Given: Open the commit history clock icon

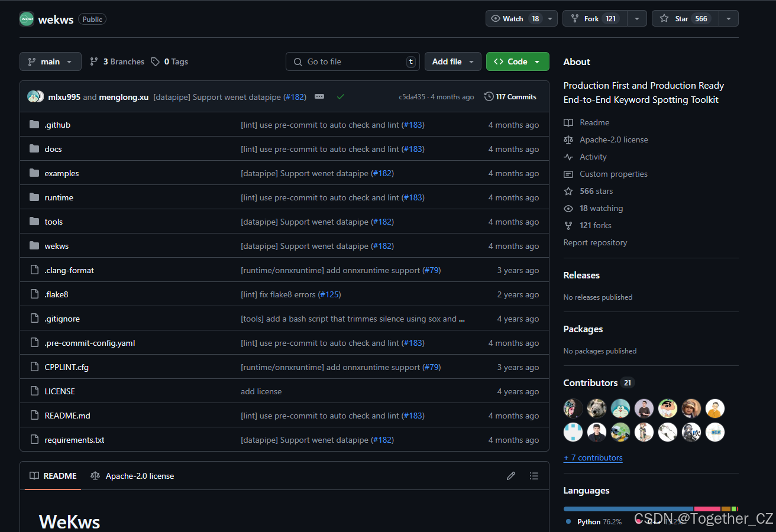Looking at the screenshot, I should (489, 96).
